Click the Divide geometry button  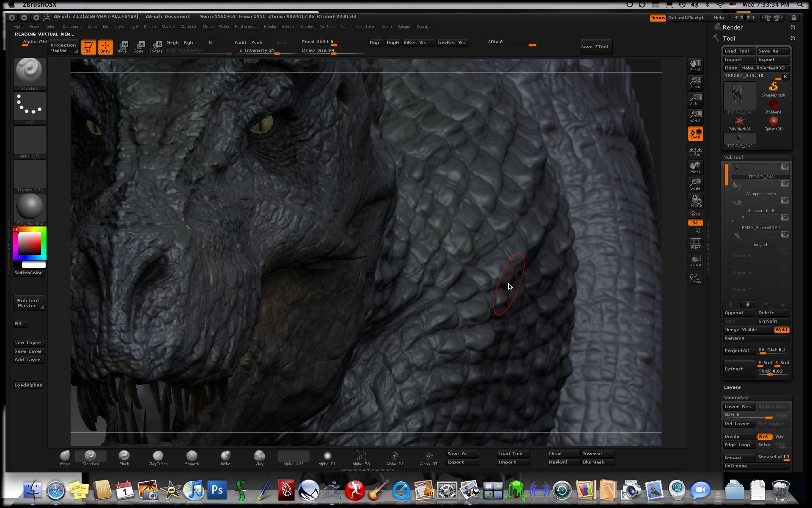(x=739, y=436)
